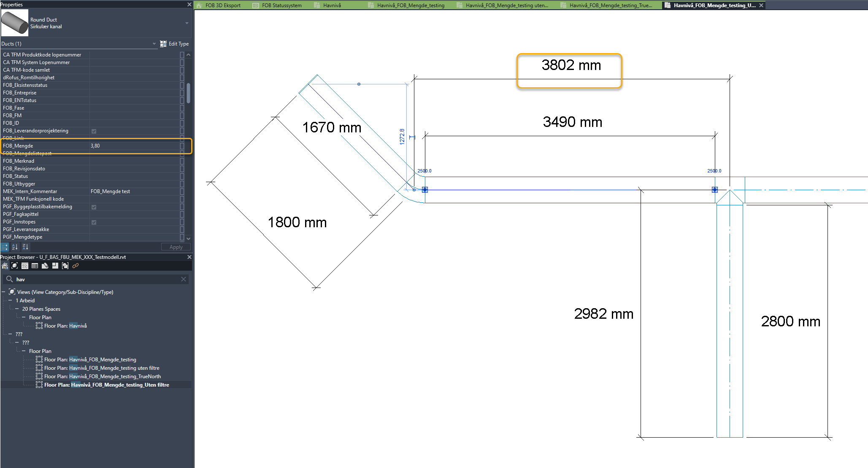The width and height of the screenshot is (868, 468).
Task: Click the Edit Type icon button
Action: point(164,44)
